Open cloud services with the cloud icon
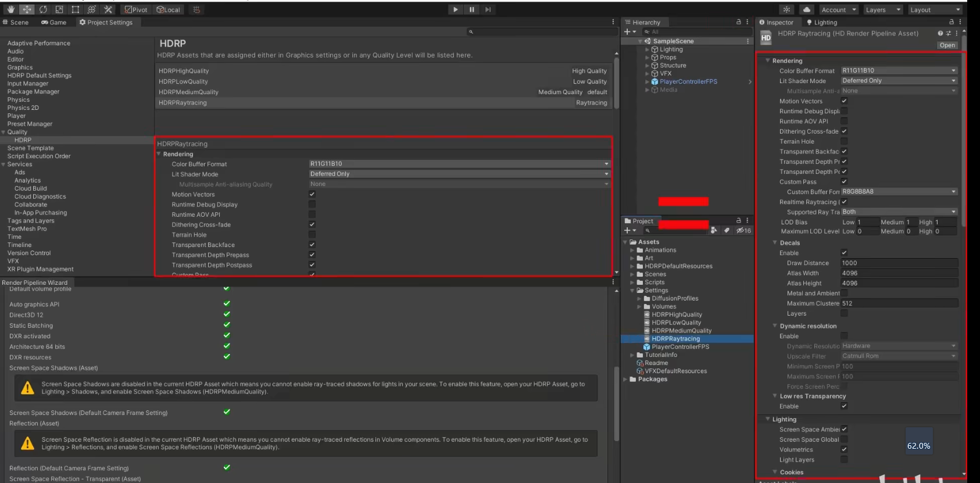The height and width of the screenshot is (483, 980). pyautogui.click(x=807, y=9)
